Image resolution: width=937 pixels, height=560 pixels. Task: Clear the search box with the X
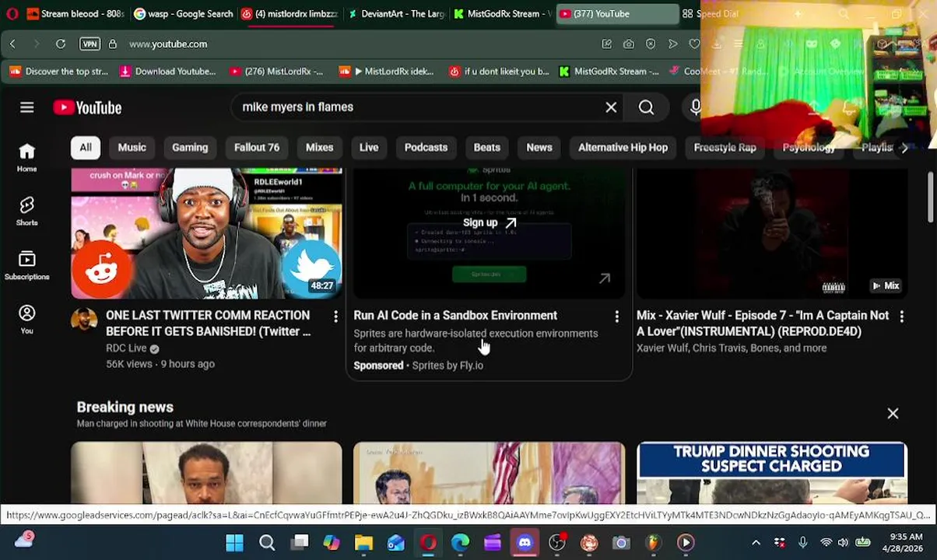(x=611, y=107)
